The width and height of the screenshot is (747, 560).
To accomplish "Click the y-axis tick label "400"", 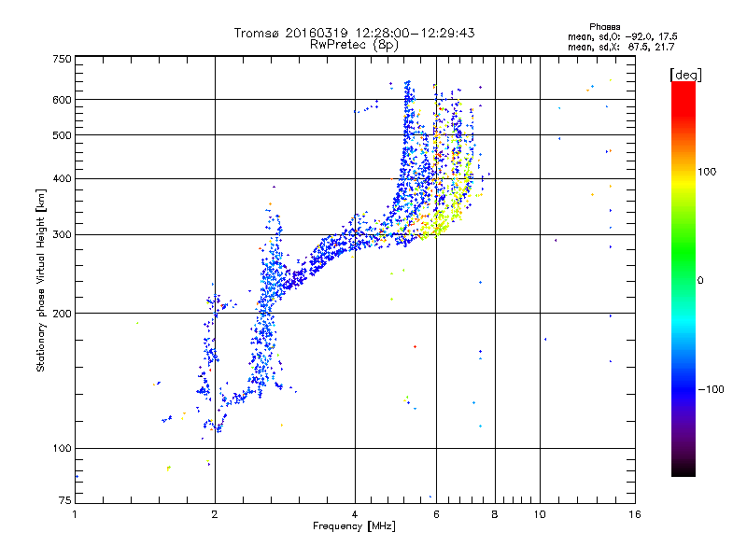I will (x=62, y=179).
